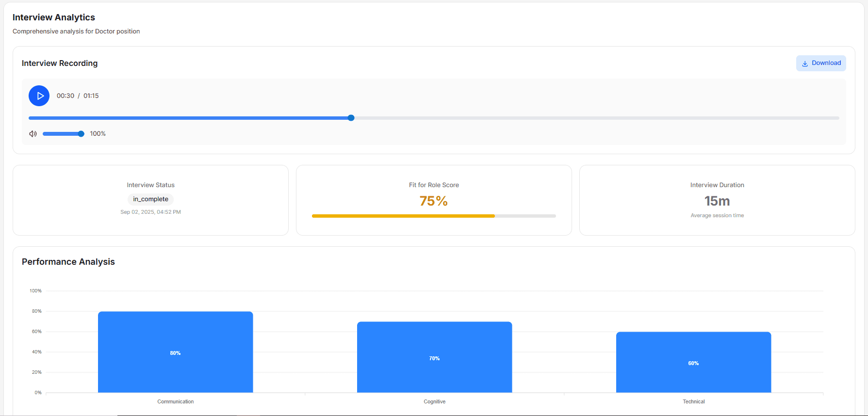The width and height of the screenshot is (868, 416).
Task: Click the volume slider handle
Action: [x=81, y=134]
